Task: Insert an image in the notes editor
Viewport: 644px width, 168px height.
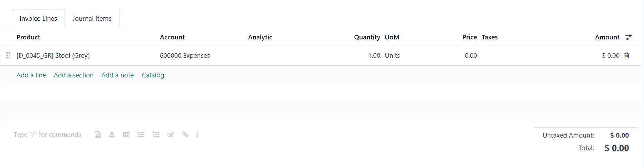Action: tap(98, 134)
